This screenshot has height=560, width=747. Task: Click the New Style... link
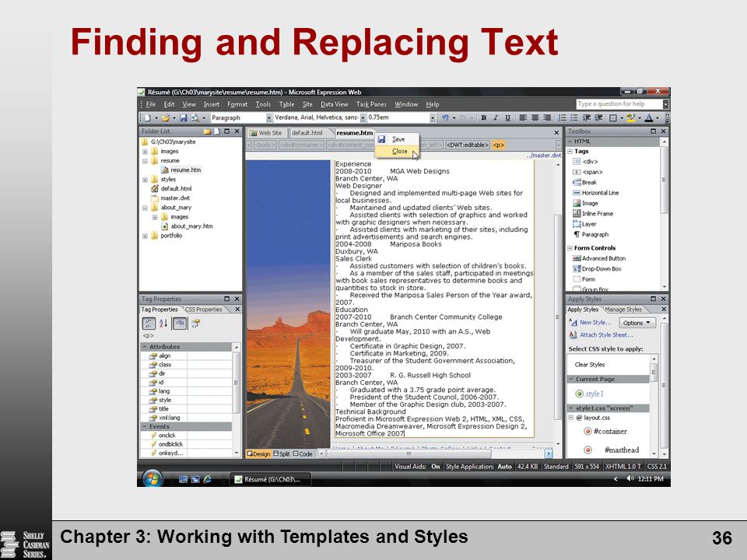click(x=595, y=322)
